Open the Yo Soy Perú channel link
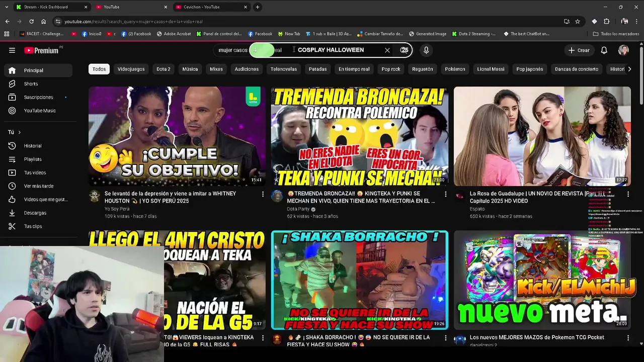Screen dimensions: 644x362 [117, 209]
